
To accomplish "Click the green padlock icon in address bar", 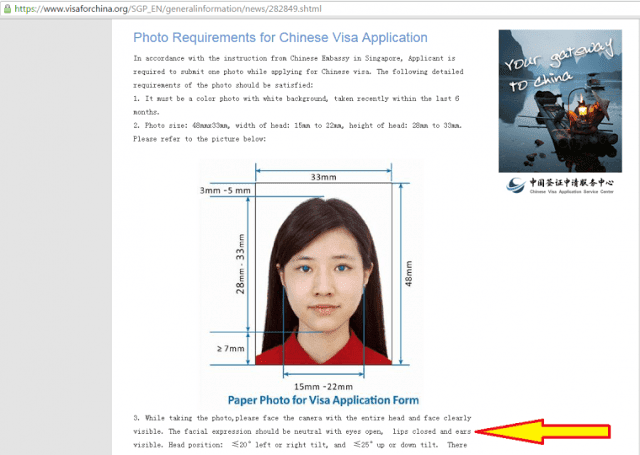I will click(x=7, y=8).
